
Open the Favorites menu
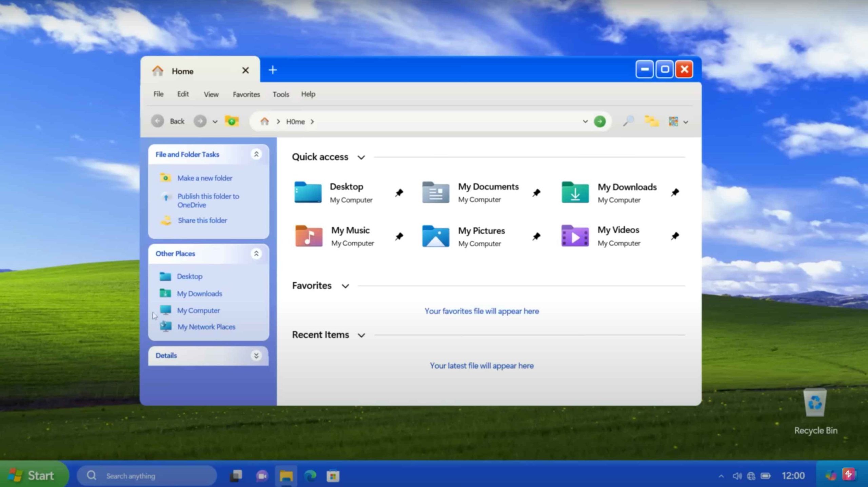click(x=246, y=94)
